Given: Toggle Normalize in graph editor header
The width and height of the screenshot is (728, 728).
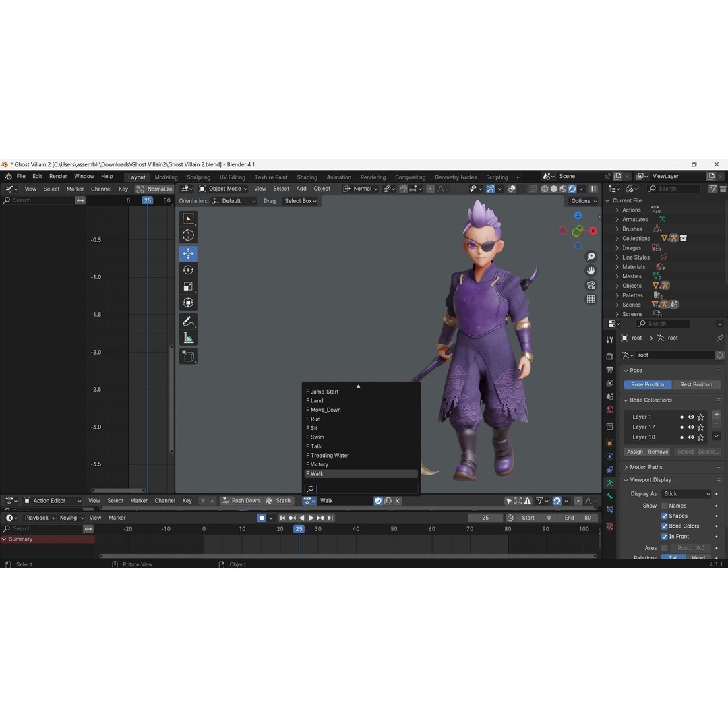Looking at the screenshot, I should 154,189.
